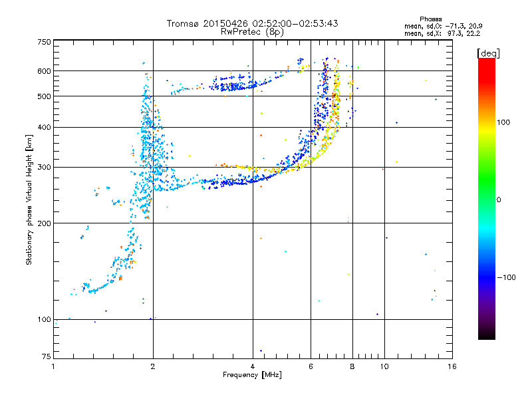Click the x-axis tick label '16'
Screen dimensions: 532x399
(x=452, y=366)
